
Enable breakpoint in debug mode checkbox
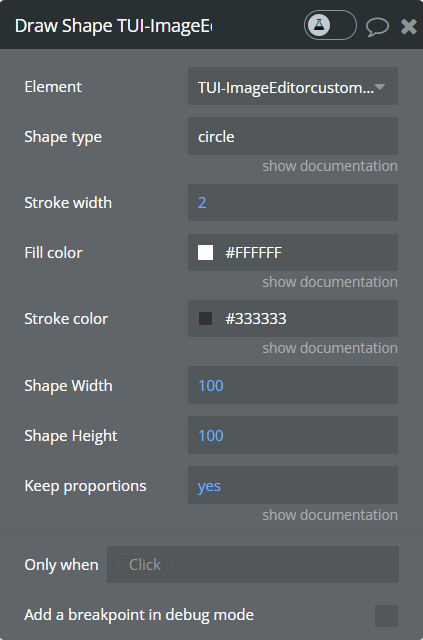386,616
